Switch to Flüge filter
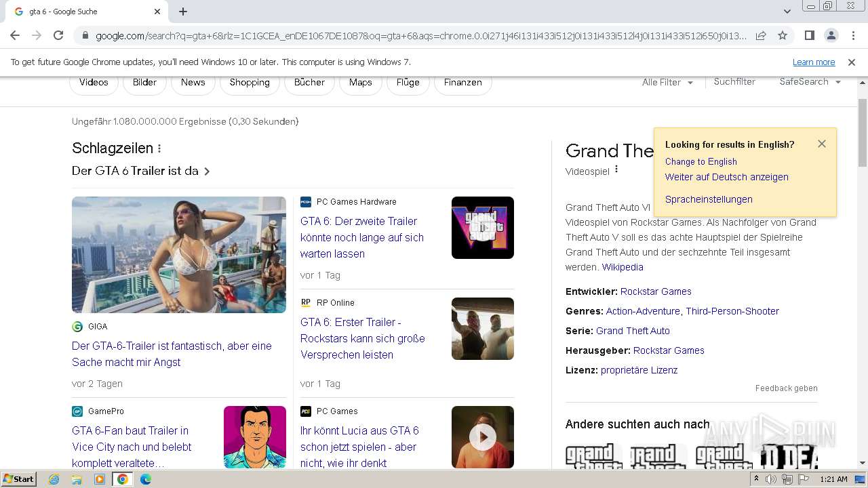868x488 pixels. click(408, 82)
